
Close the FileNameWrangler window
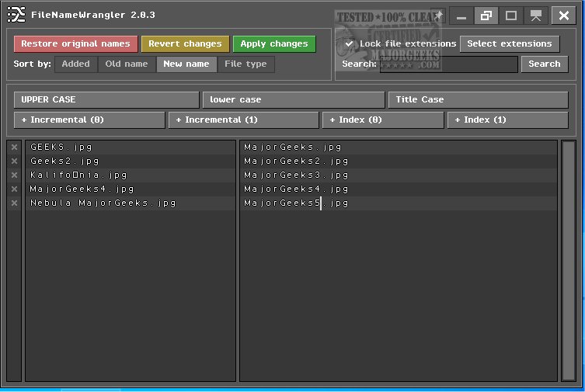[x=563, y=16]
